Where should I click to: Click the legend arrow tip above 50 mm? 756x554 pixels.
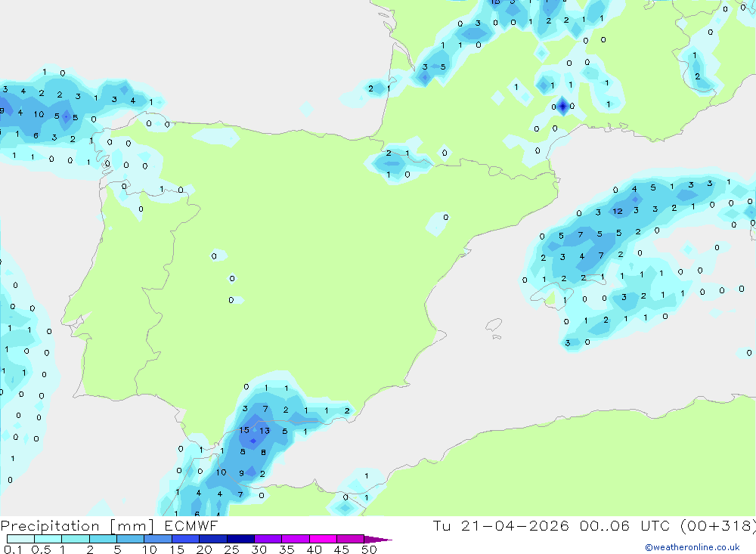378,540
